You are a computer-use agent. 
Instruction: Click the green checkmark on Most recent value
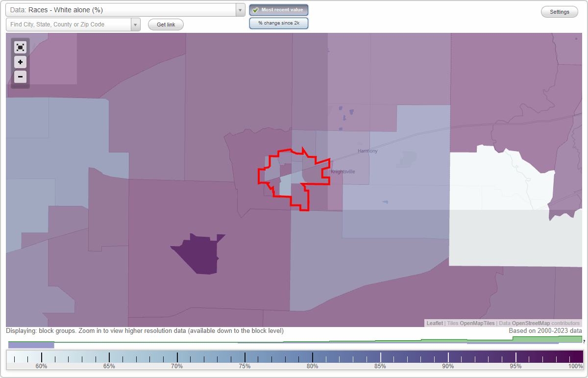pos(255,9)
